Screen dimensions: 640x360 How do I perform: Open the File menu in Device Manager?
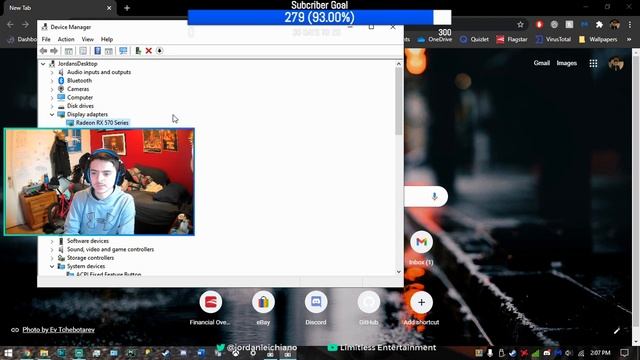tap(46, 39)
